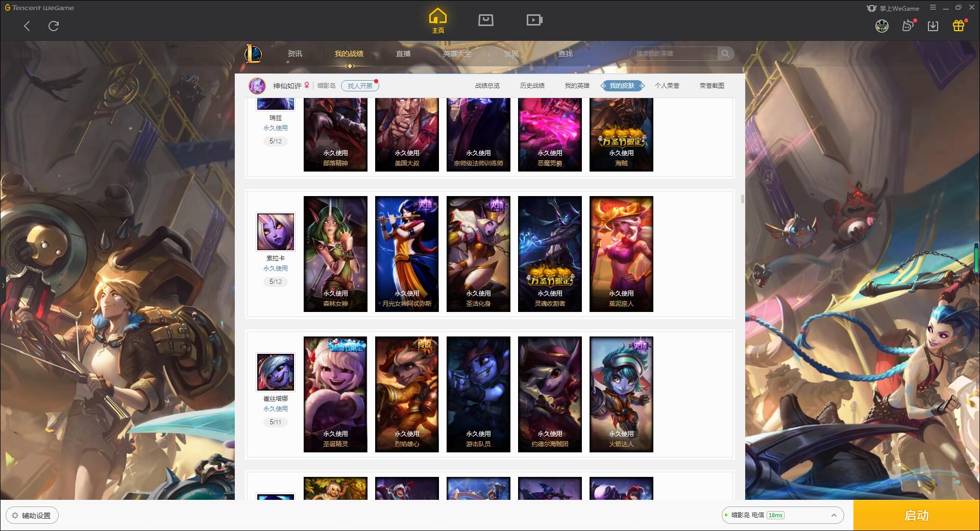Click the gear icon in 辅助设置
Viewport: 980px width, 531px height.
15,516
